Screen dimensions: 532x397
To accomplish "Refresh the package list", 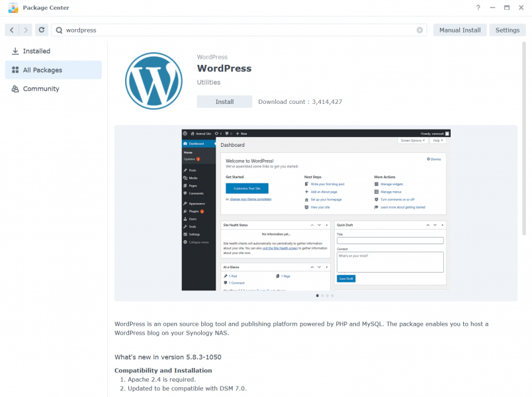I will [41, 30].
